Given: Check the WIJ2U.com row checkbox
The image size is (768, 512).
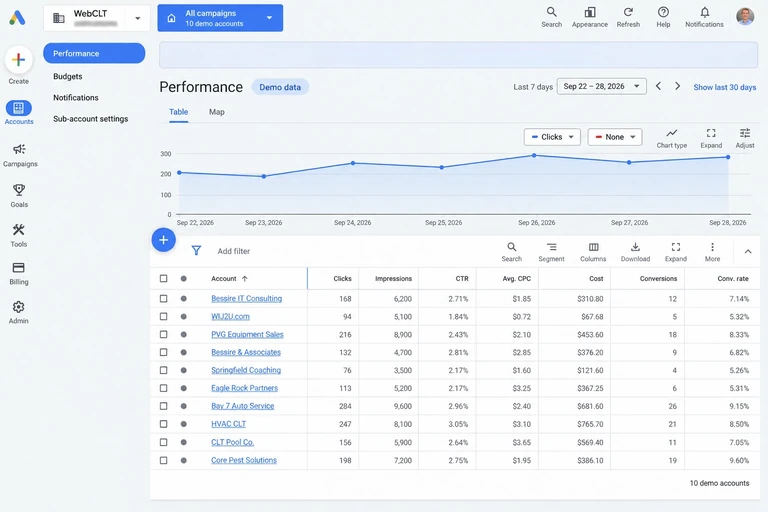Looking at the screenshot, I should [164, 317].
